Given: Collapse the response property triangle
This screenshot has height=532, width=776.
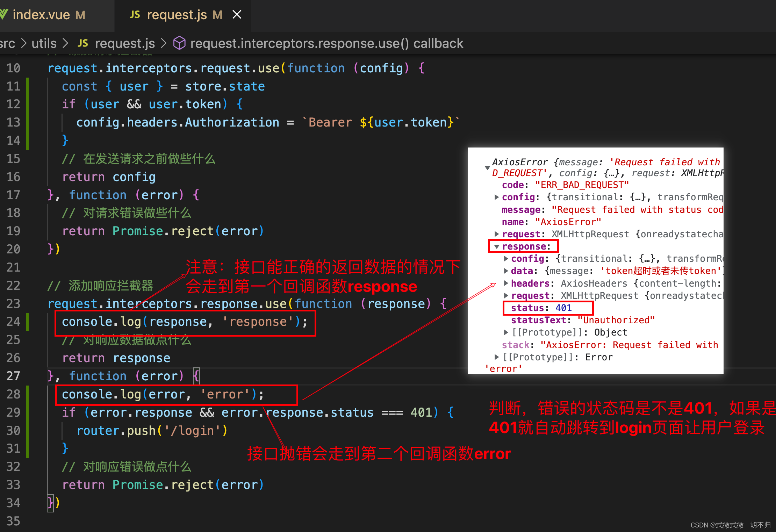Looking at the screenshot, I should tap(496, 246).
